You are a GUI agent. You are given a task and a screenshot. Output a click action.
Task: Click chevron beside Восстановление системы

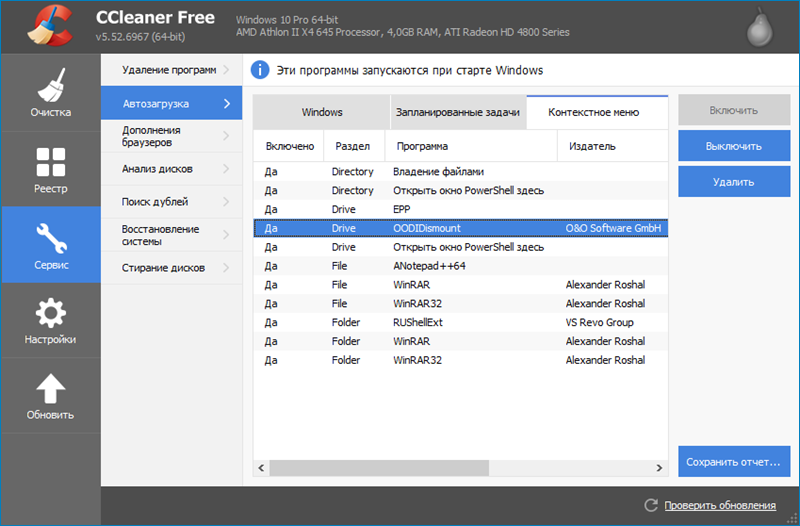[x=227, y=235]
